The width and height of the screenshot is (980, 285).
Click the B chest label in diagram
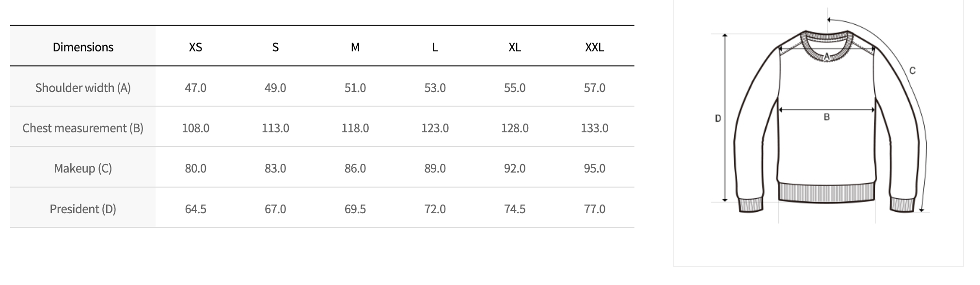pyautogui.click(x=827, y=117)
